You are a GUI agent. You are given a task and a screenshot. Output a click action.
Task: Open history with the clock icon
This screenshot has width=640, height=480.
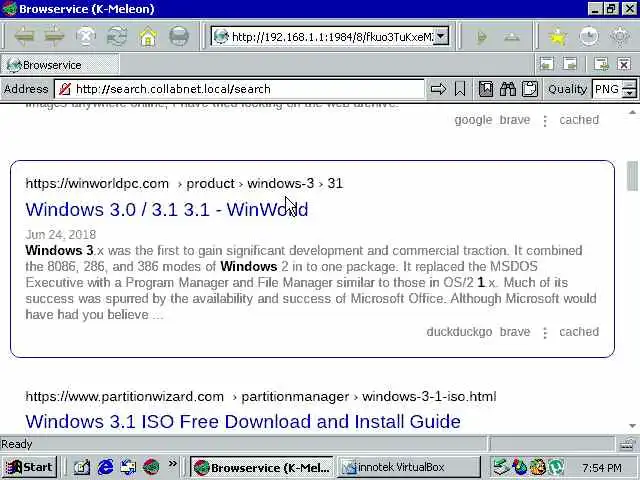[589, 37]
